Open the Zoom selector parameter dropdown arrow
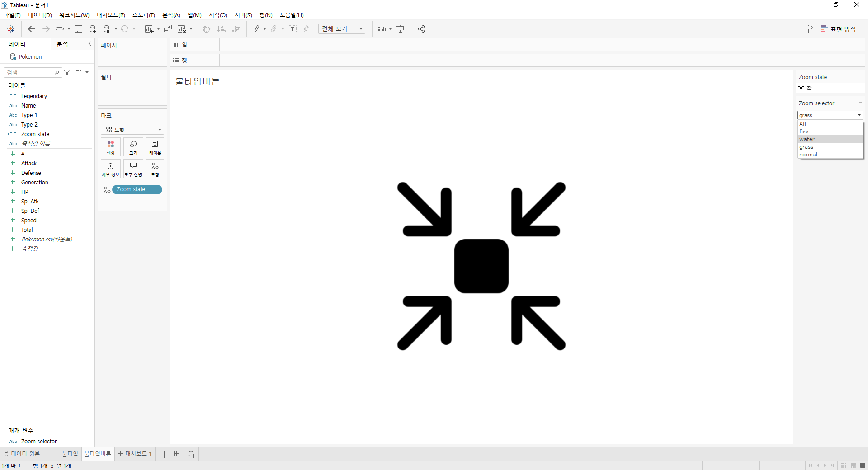This screenshot has width=868, height=470. pos(859,116)
